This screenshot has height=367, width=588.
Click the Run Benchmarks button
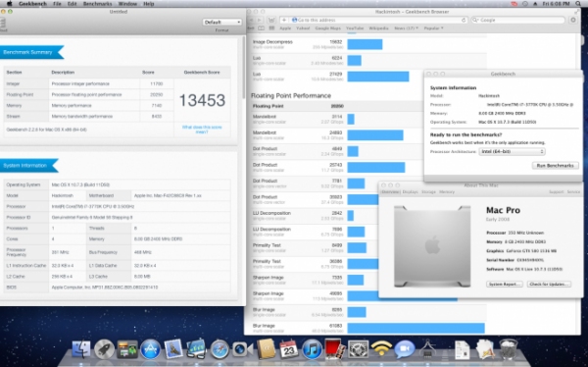[x=555, y=165]
